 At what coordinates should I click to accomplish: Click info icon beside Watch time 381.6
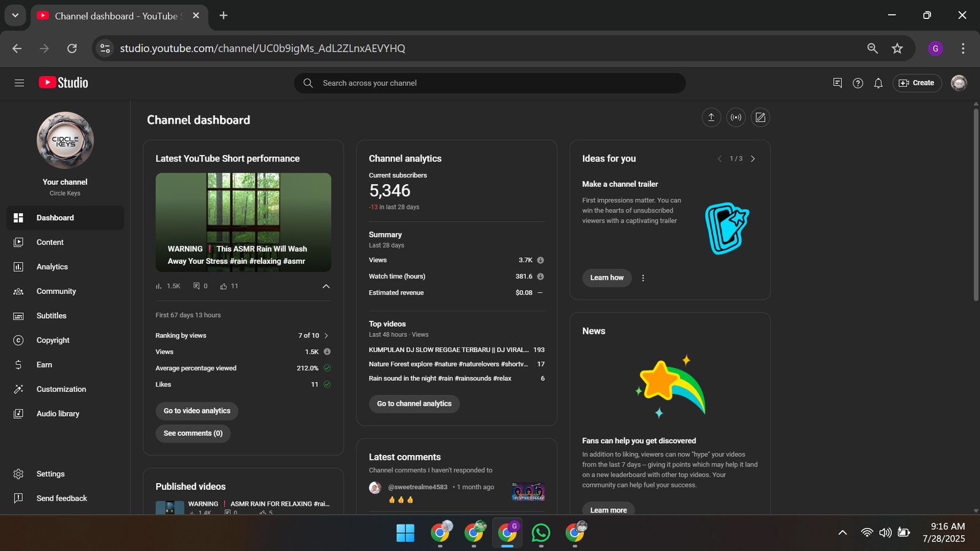[x=540, y=277]
